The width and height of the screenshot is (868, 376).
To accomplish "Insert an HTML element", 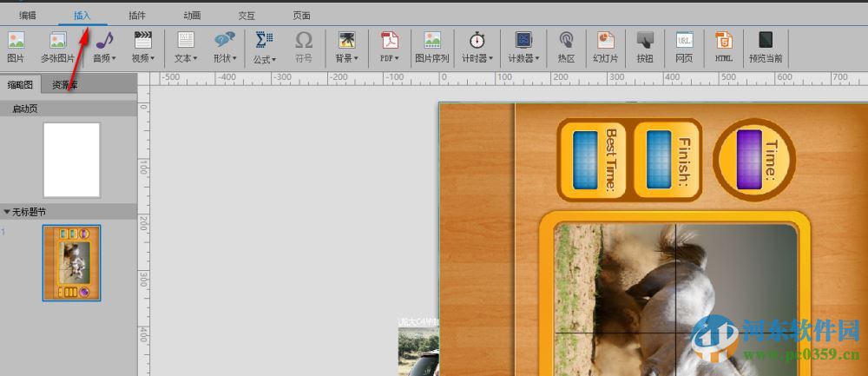I will (723, 46).
